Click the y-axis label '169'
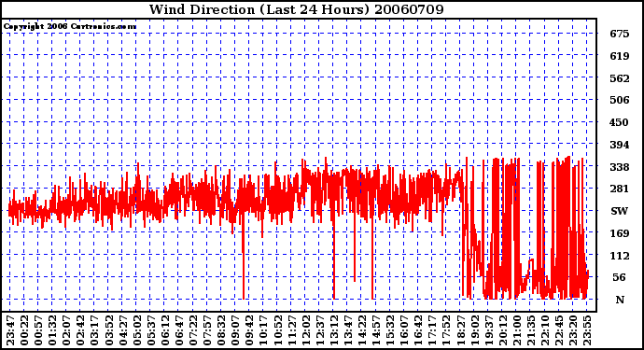Viewport: 644px width, 350px height. pos(620,233)
